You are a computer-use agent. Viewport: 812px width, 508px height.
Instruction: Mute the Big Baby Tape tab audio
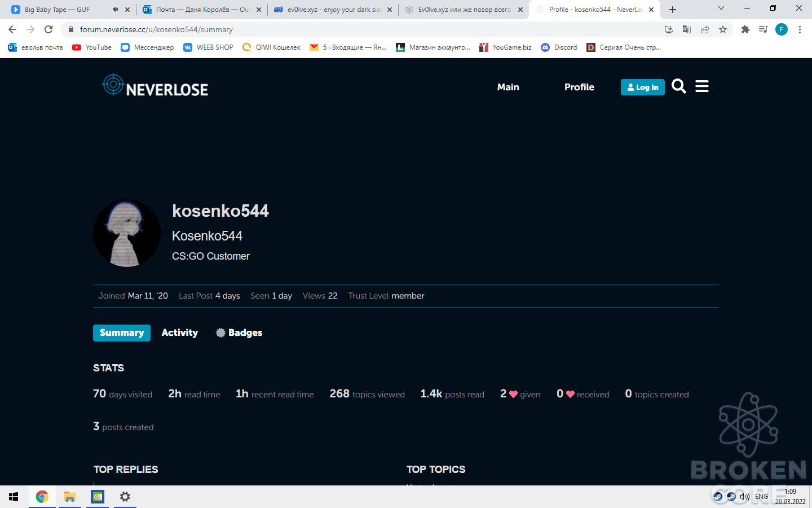tap(115, 10)
